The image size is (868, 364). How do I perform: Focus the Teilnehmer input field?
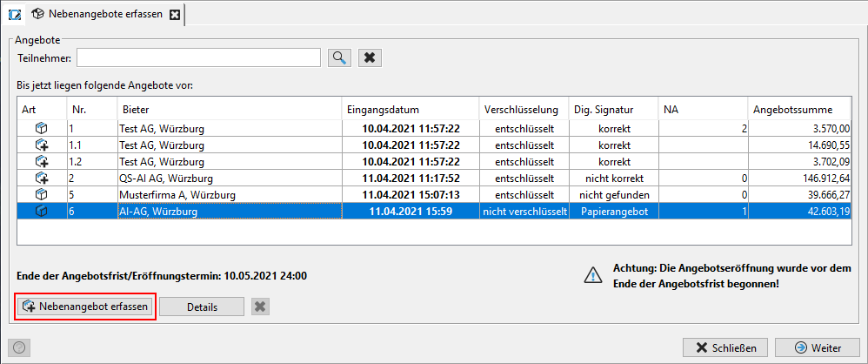[x=198, y=57]
